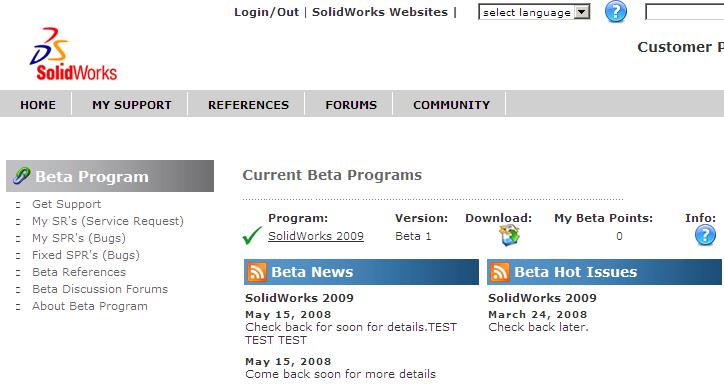Click the SolidWorks logo
Screen dimensions: 724x384
click(x=73, y=54)
